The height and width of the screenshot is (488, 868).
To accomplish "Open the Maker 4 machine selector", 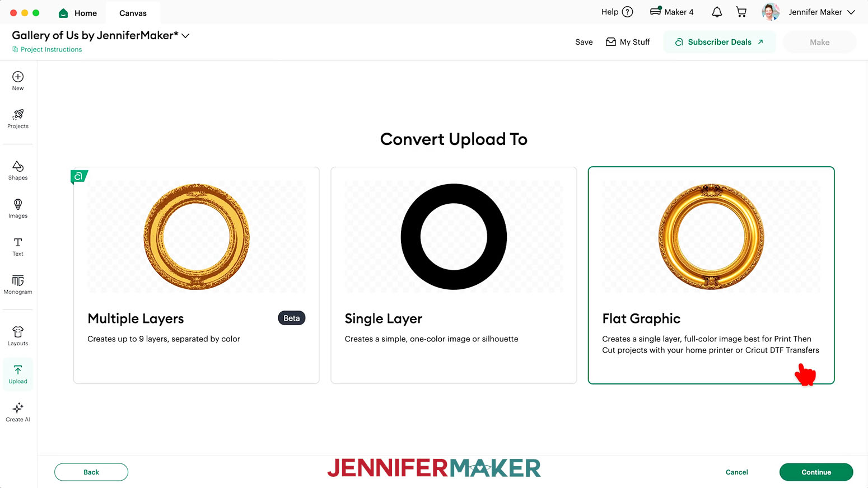I will [x=671, y=12].
